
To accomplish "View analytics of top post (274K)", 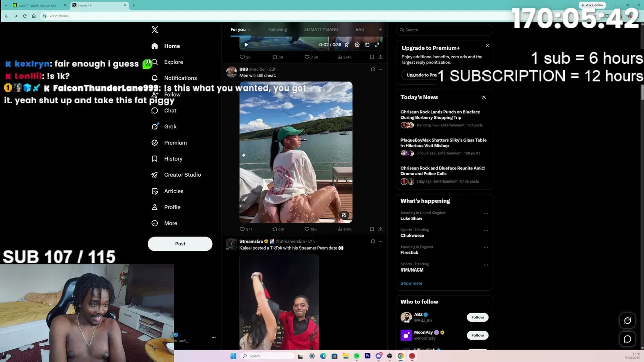I will click(x=344, y=57).
